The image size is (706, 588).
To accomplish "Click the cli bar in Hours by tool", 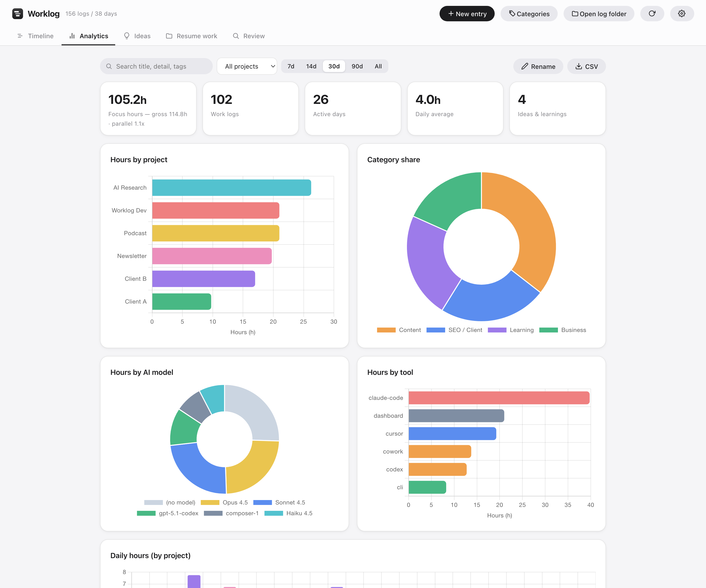I will click(427, 487).
